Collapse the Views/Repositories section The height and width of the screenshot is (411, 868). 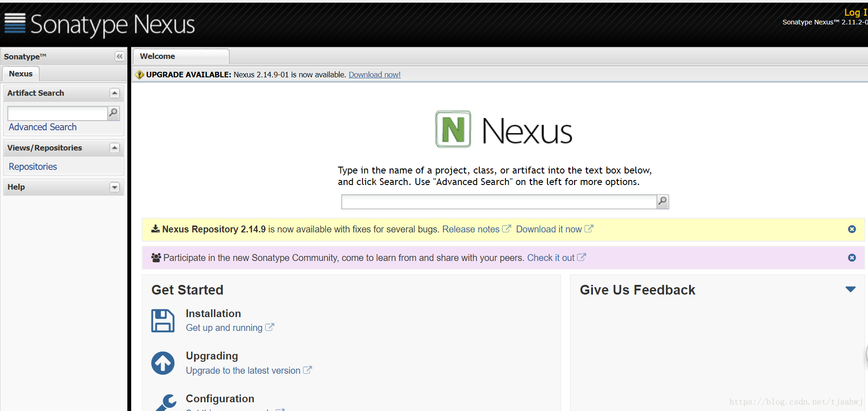pyautogui.click(x=115, y=148)
